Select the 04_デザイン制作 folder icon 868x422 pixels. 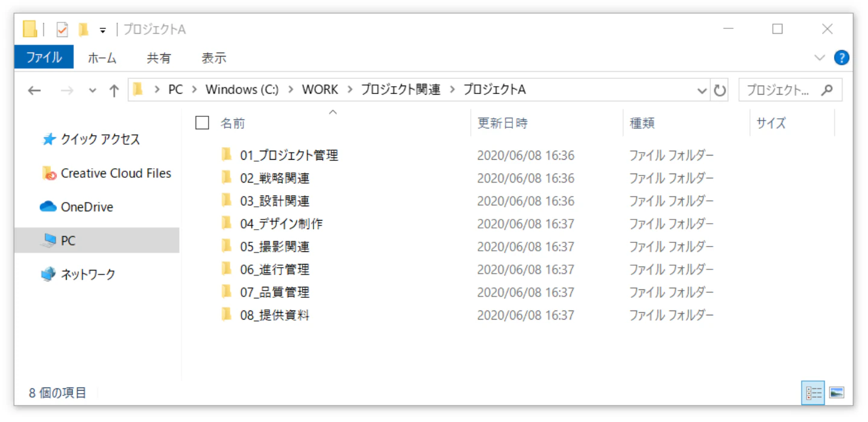pyautogui.click(x=227, y=223)
